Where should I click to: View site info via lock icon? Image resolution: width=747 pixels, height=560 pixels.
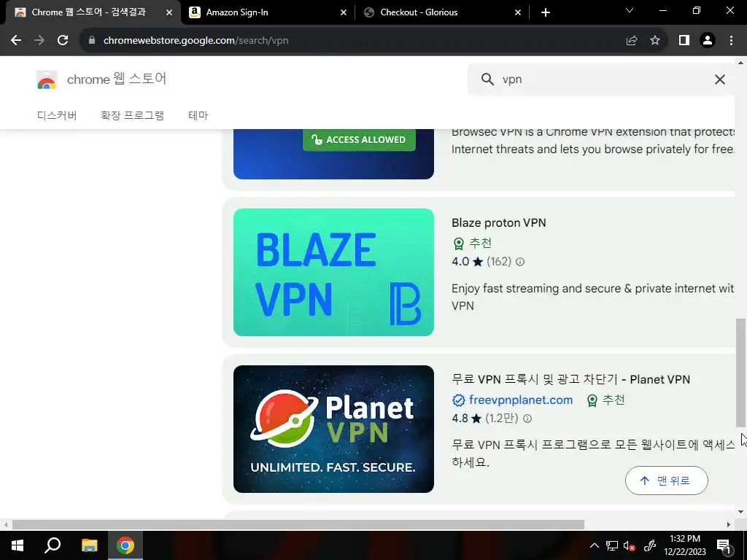tap(92, 41)
